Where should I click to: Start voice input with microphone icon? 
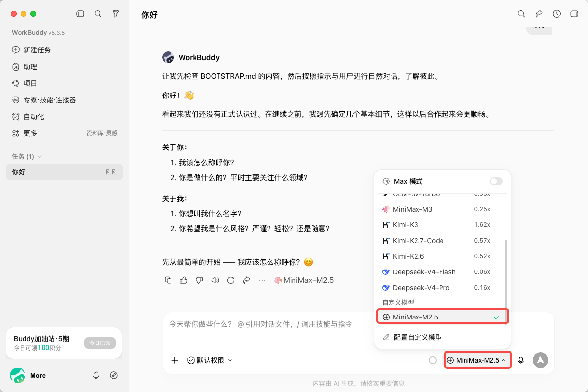[521, 360]
